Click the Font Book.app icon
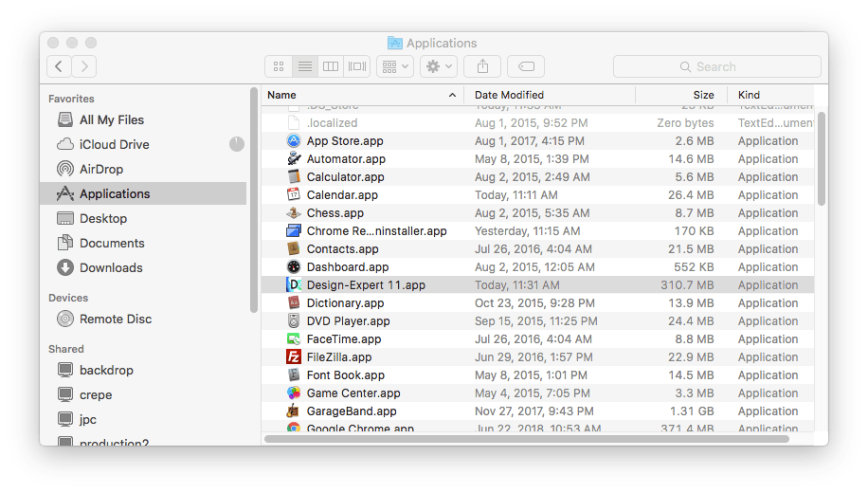 [x=294, y=375]
